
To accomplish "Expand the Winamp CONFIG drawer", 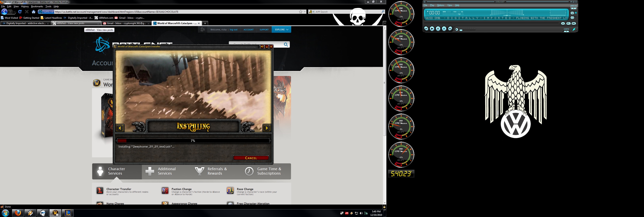I will pos(567,32).
